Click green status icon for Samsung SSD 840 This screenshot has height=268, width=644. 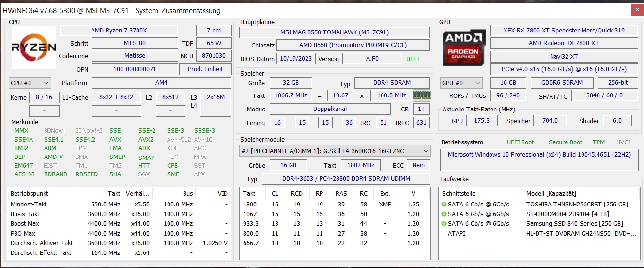(x=444, y=223)
